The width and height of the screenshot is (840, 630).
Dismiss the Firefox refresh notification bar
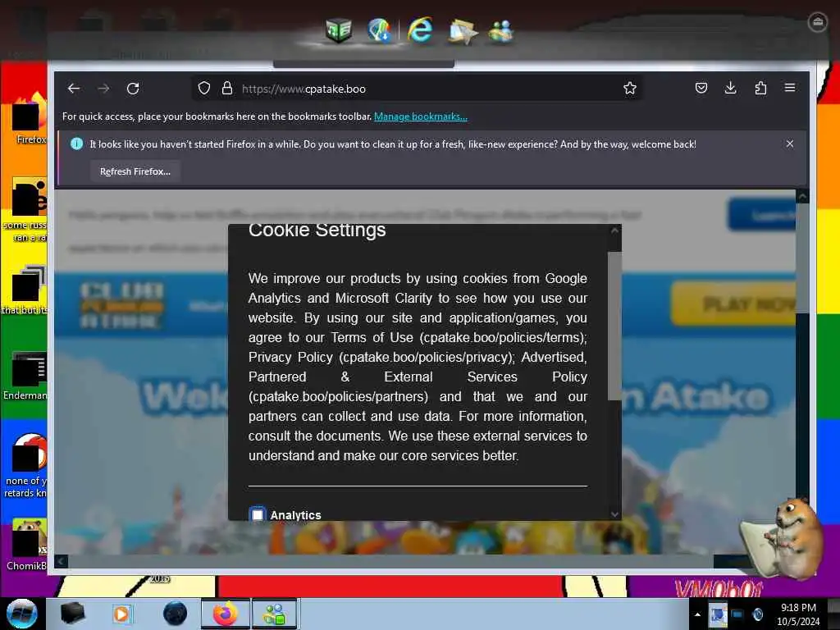[790, 144]
